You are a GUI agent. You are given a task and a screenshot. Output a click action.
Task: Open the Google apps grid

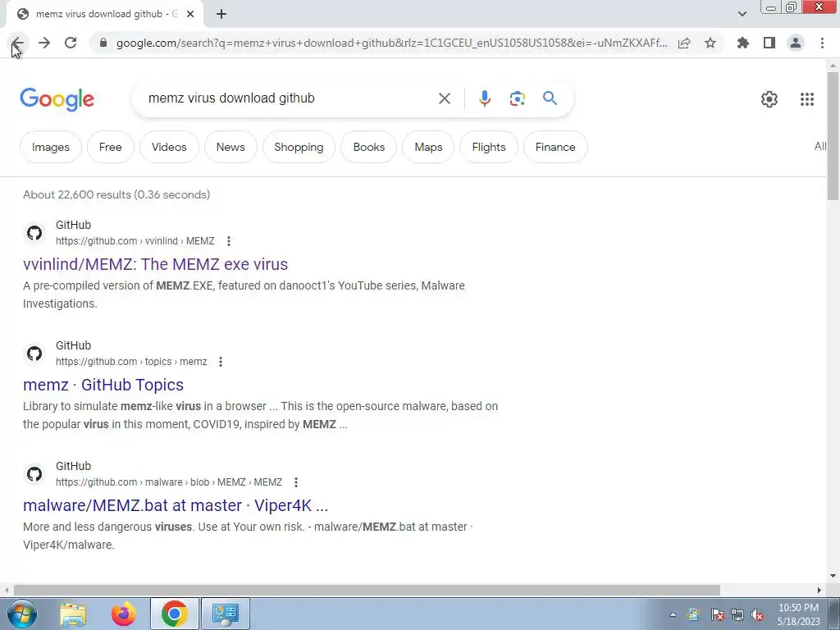pyautogui.click(x=807, y=99)
